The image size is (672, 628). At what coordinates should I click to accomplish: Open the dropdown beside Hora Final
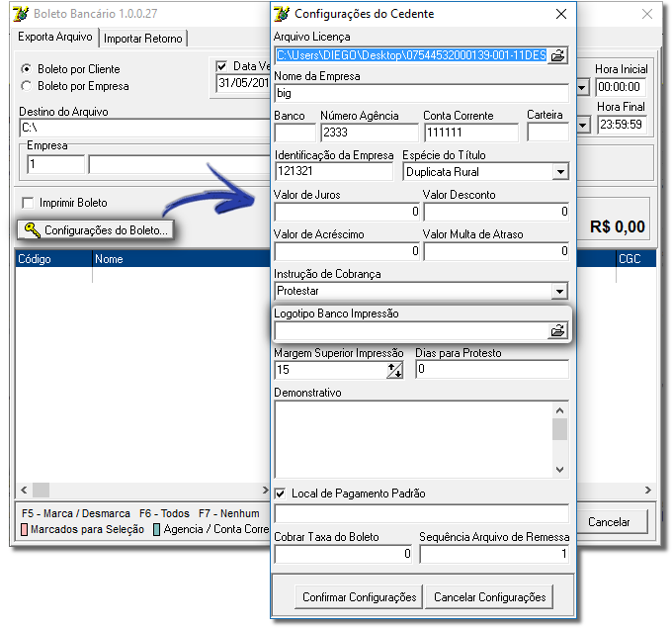[x=582, y=126]
